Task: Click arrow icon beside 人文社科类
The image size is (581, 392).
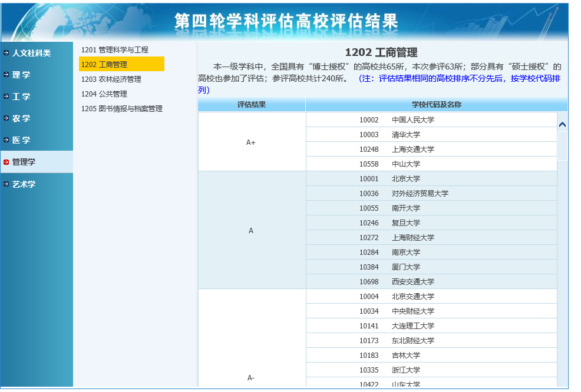Action: click(6, 53)
